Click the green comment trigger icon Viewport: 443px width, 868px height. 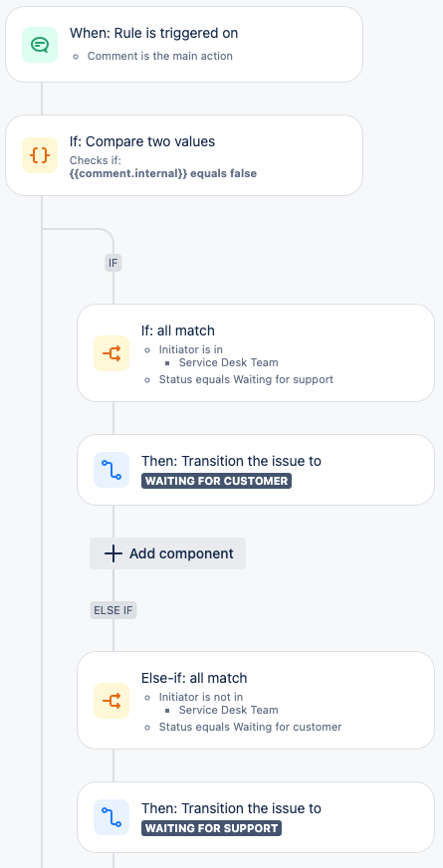(x=40, y=45)
